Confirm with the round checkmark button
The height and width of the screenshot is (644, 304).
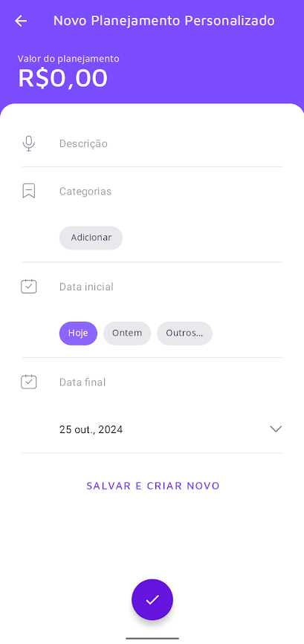pyautogui.click(x=152, y=599)
